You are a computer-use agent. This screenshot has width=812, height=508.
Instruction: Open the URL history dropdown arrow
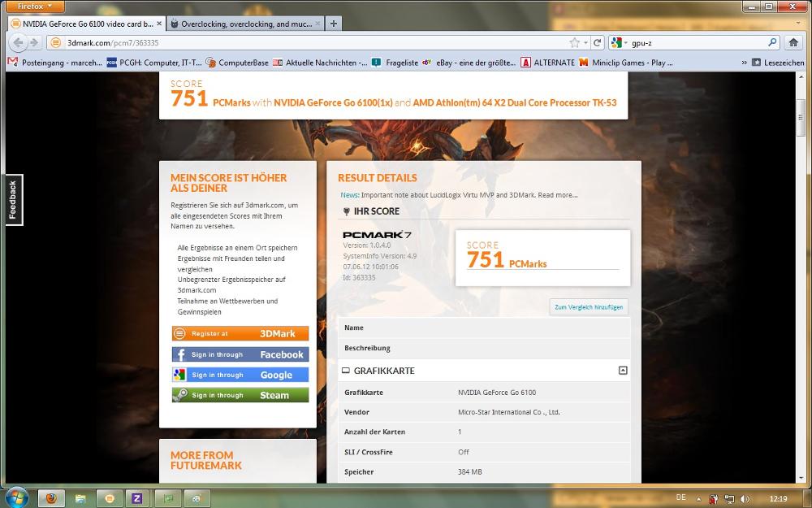click(x=585, y=42)
